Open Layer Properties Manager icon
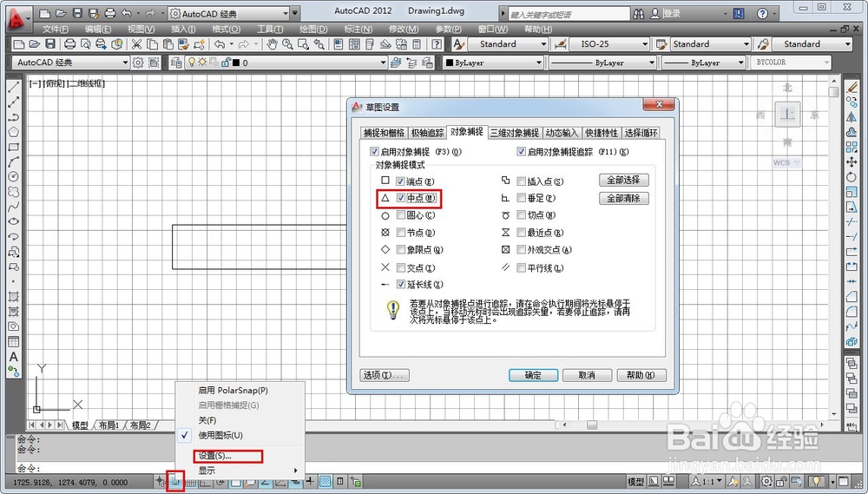The height and width of the screenshot is (494, 868). 176,63
